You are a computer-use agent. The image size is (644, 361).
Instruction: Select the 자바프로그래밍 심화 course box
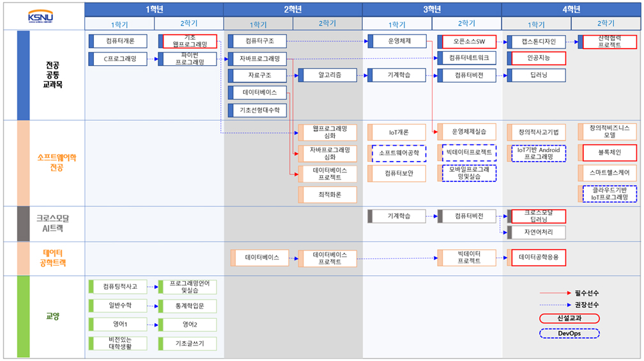point(327,153)
